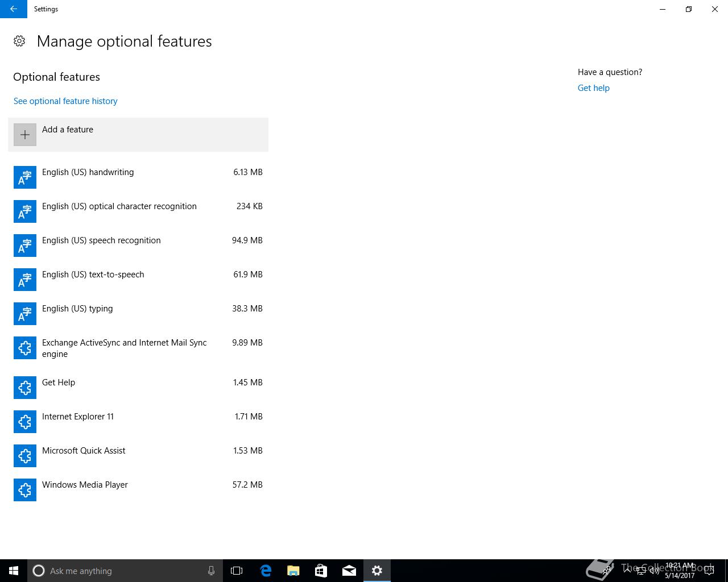The height and width of the screenshot is (582, 728).
Task: Go back using the Settings back arrow
Action: click(13, 9)
